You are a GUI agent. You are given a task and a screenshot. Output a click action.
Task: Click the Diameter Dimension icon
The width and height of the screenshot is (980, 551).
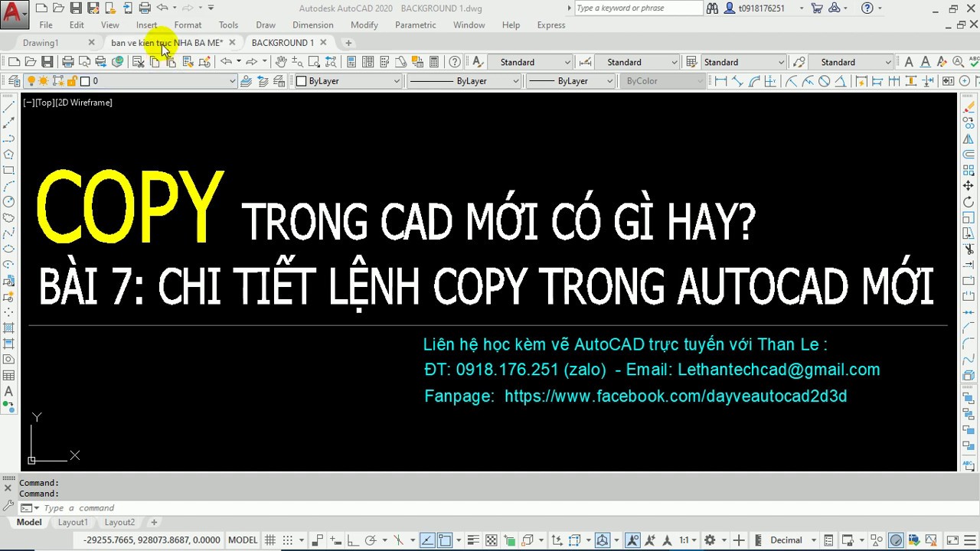point(825,81)
